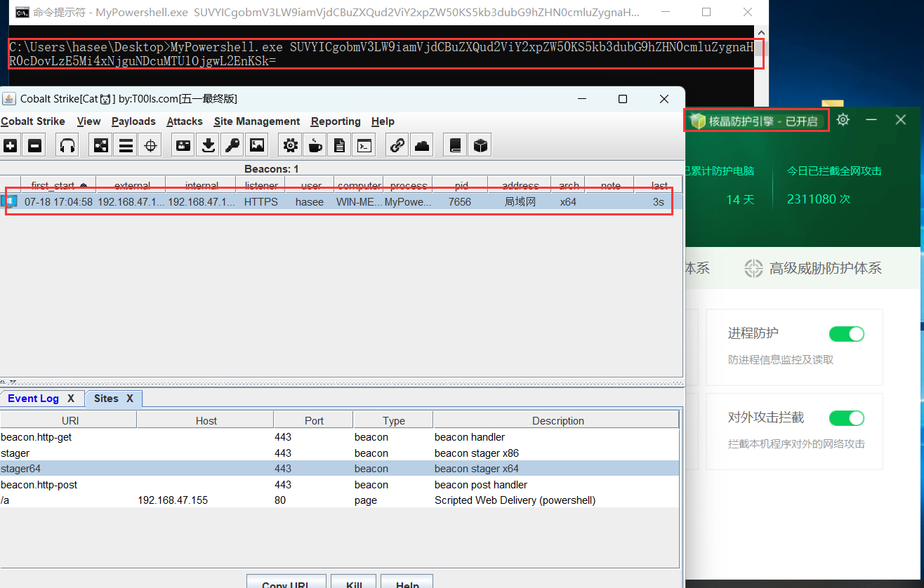Open the View menu
The height and width of the screenshot is (588, 924).
pyautogui.click(x=88, y=121)
